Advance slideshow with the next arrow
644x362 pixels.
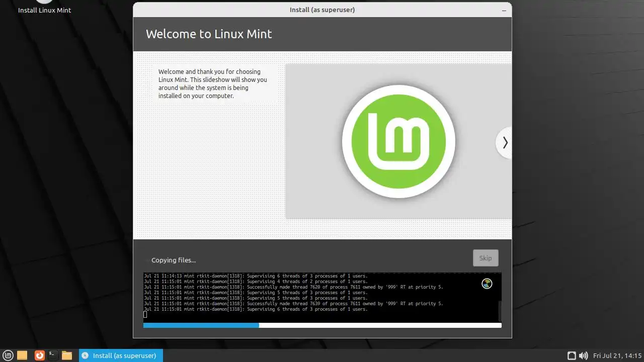(504, 143)
